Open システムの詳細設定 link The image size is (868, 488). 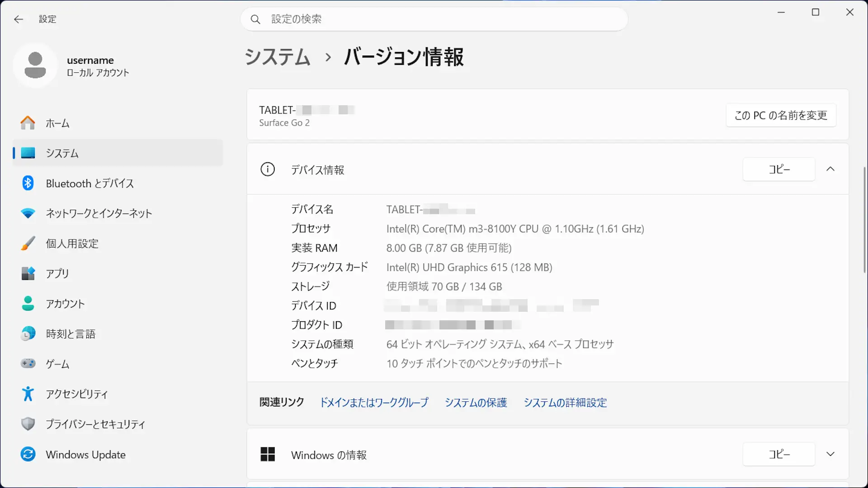tap(565, 402)
